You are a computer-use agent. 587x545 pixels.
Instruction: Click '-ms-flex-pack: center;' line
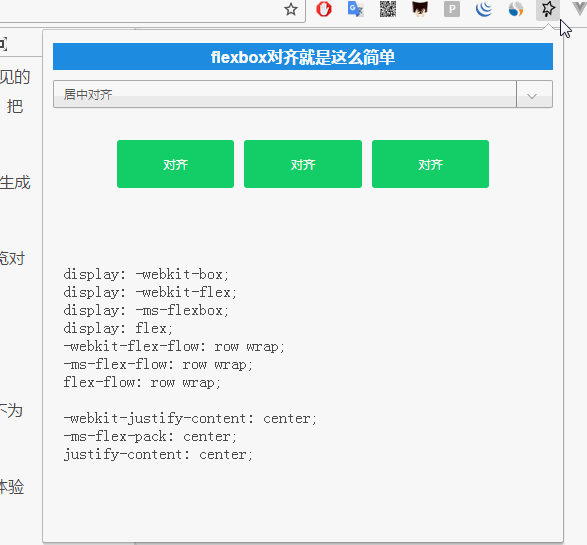pos(150,436)
